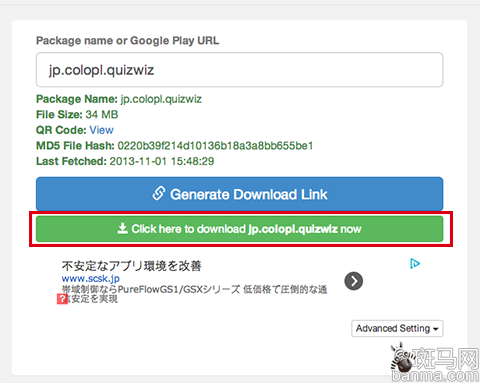This screenshot has width=480, height=383.
Task: Click the green Package Name value jp.colopl.quizwiz
Action: click(161, 99)
